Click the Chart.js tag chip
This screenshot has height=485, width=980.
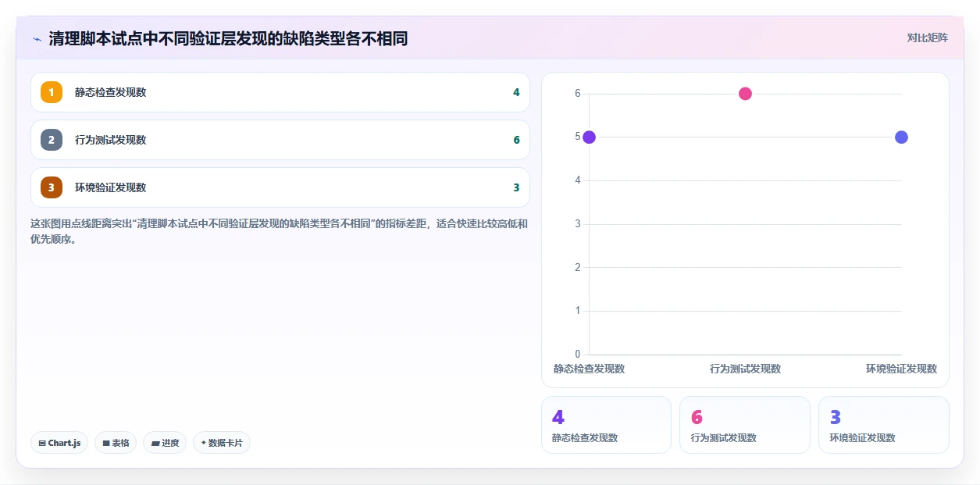(x=60, y=443)
